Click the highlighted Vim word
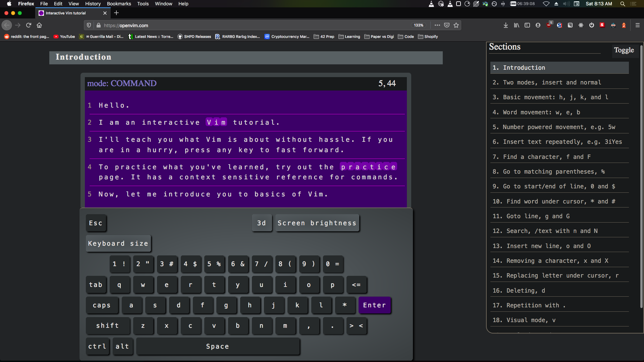This screenshot has height=362, width=644. click(216, 122)
